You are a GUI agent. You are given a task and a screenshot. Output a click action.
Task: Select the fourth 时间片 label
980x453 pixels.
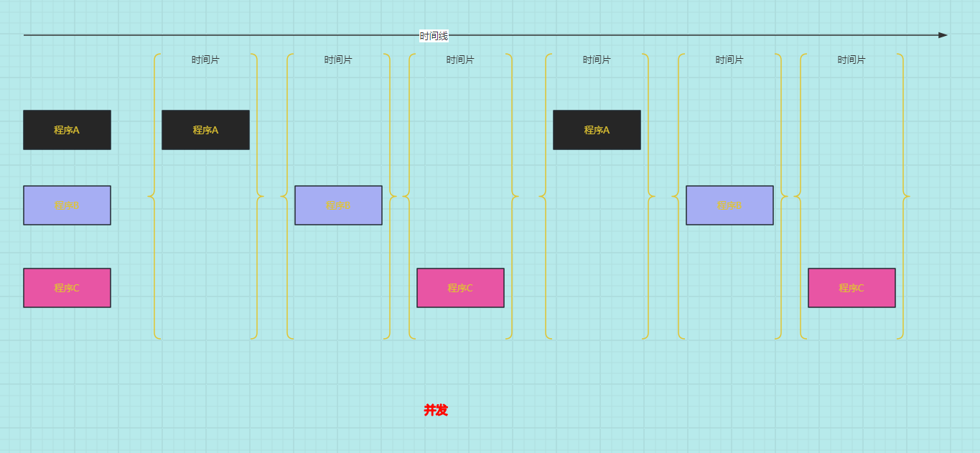point(597,60)
